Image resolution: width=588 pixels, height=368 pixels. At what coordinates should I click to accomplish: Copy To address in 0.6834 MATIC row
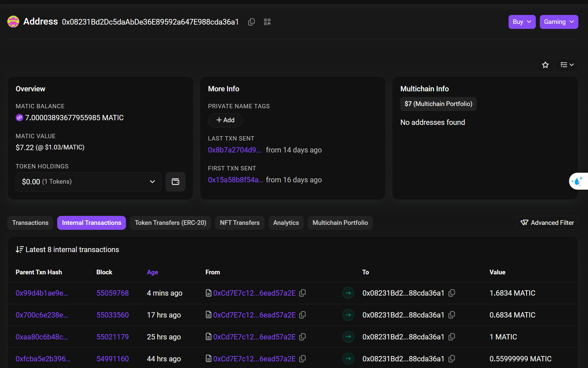[452, 315]
